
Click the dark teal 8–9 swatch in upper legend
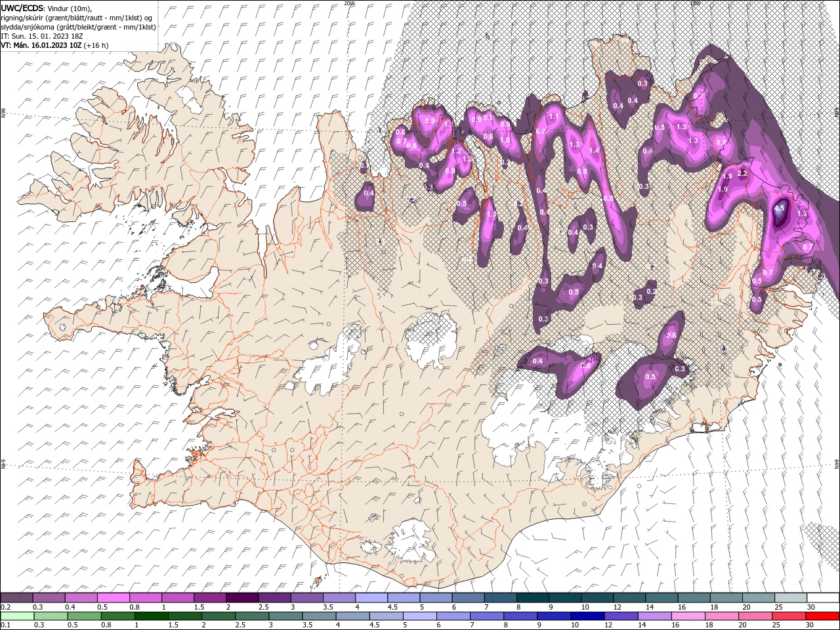click(x=533, y=598)
